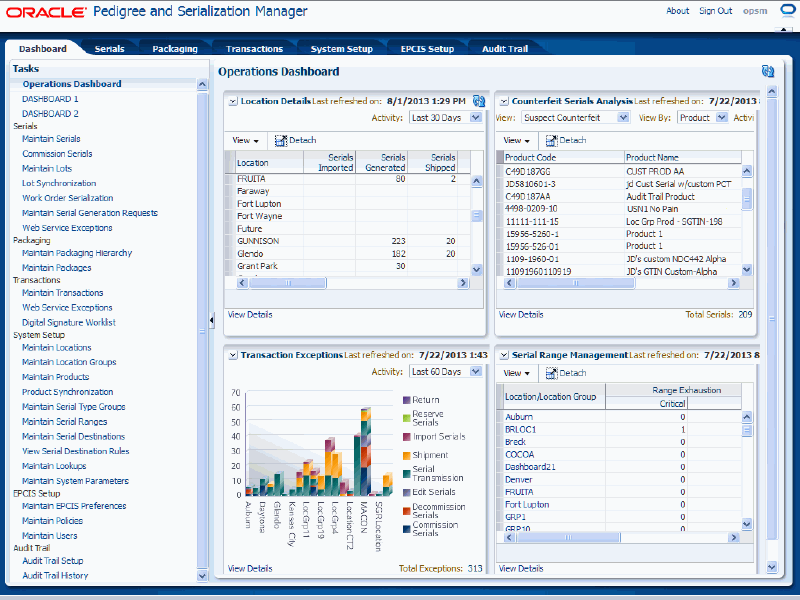Click Tasks pane scroll down arrow
This screenshot has width=800, height=600.
point(202,576)
